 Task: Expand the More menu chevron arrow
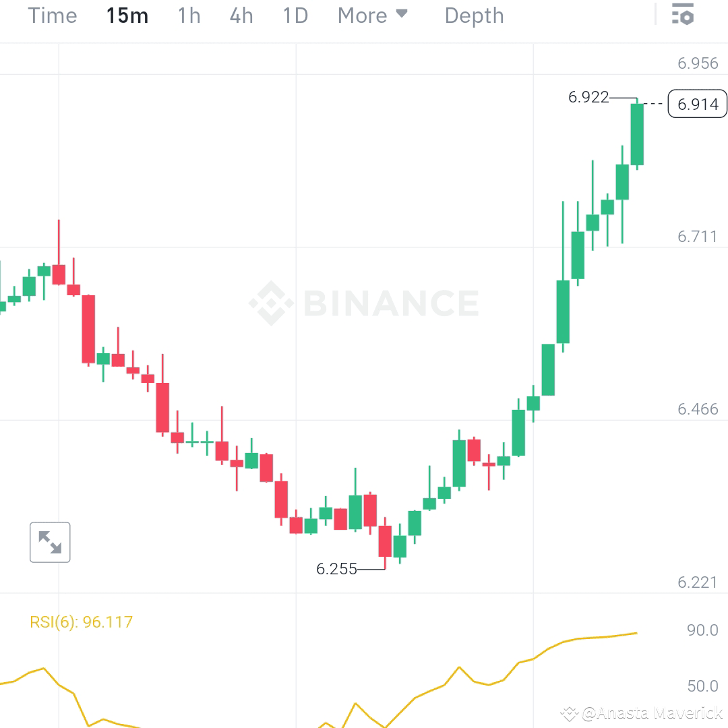tap(402, 14)
